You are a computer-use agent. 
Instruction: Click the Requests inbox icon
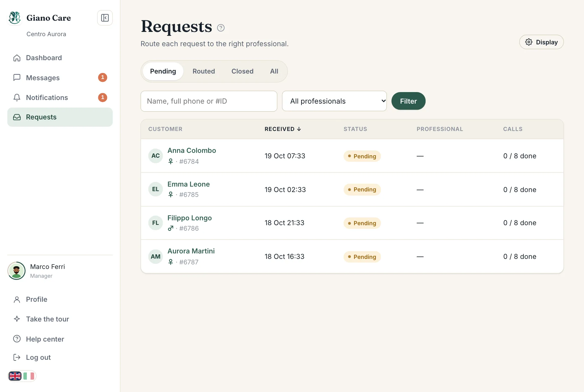click(17, 117)
